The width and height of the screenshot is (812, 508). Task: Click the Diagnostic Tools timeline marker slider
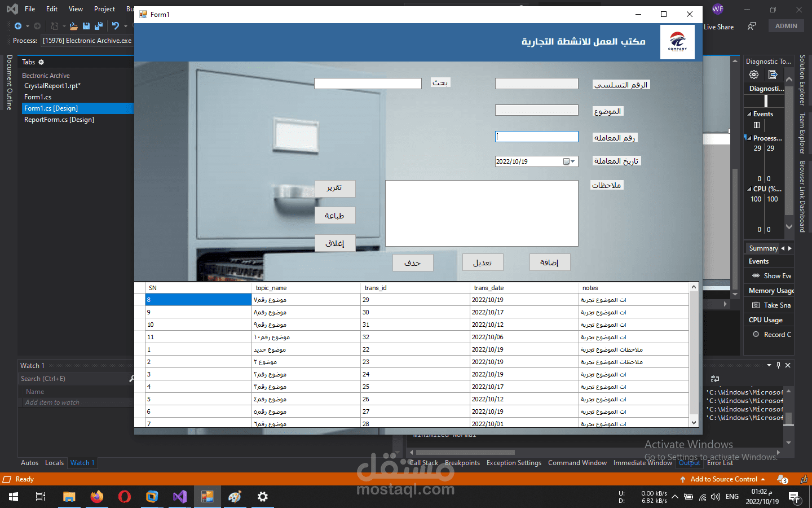coord(766,100)
